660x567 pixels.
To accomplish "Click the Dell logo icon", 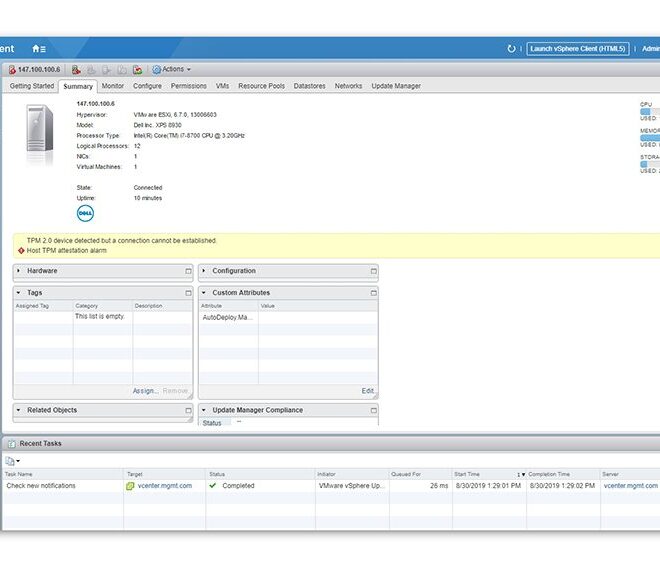I will click(85, 213).
